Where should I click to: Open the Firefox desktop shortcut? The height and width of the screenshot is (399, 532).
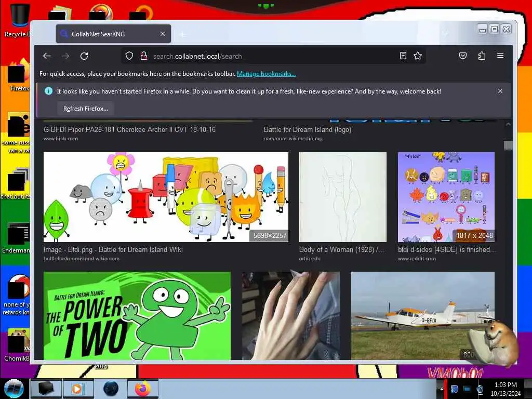click(19, 75)
